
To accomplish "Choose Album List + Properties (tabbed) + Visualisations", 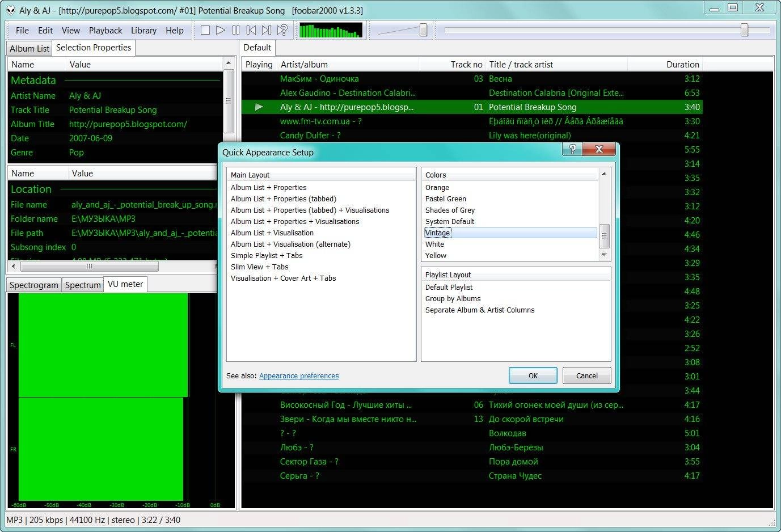I will tap(310, 210).
